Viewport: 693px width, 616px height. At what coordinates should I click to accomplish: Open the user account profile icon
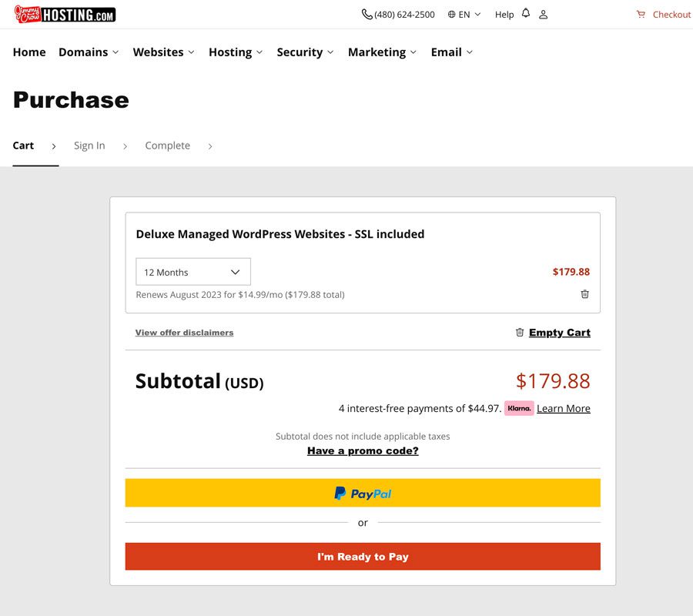(x=543, y=15)
